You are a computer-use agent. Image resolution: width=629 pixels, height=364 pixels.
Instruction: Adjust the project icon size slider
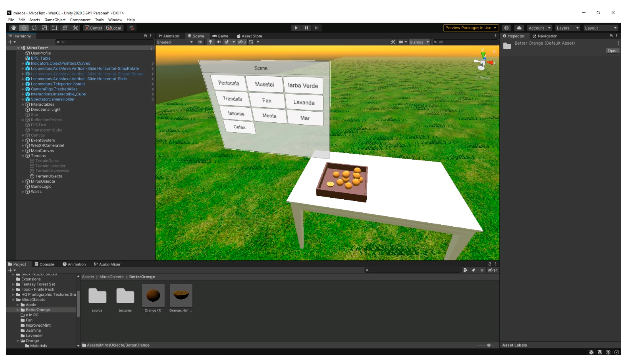click(489, 345)
